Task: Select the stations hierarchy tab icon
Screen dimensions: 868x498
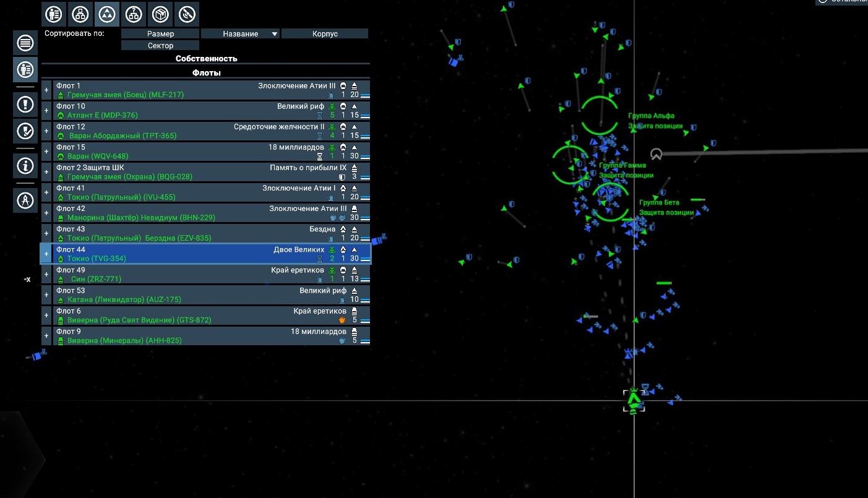Action: coord(80,14)
